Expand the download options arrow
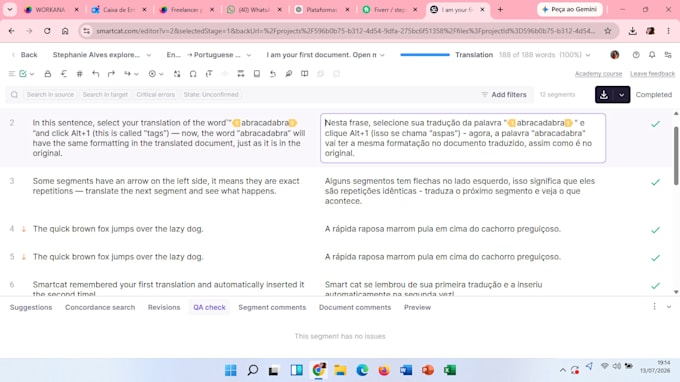This screenshot has height=382, width=680. [621, 95]
